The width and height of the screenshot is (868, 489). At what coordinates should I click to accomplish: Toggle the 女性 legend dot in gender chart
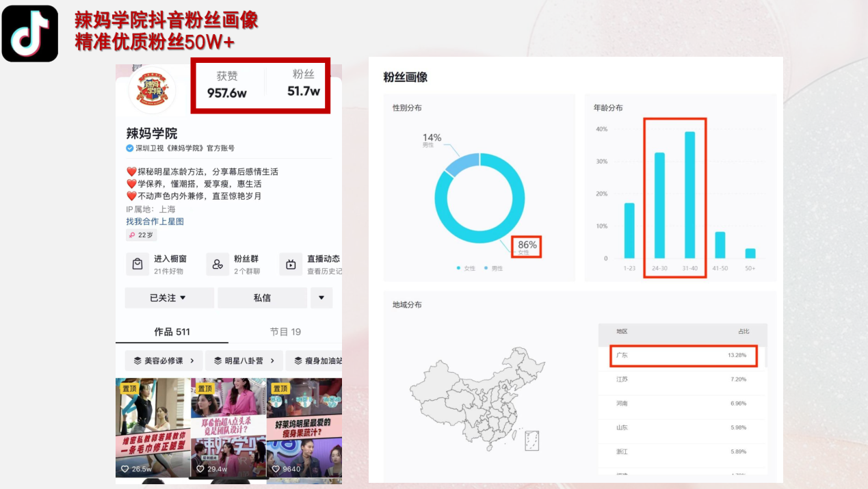click(458, 268)
